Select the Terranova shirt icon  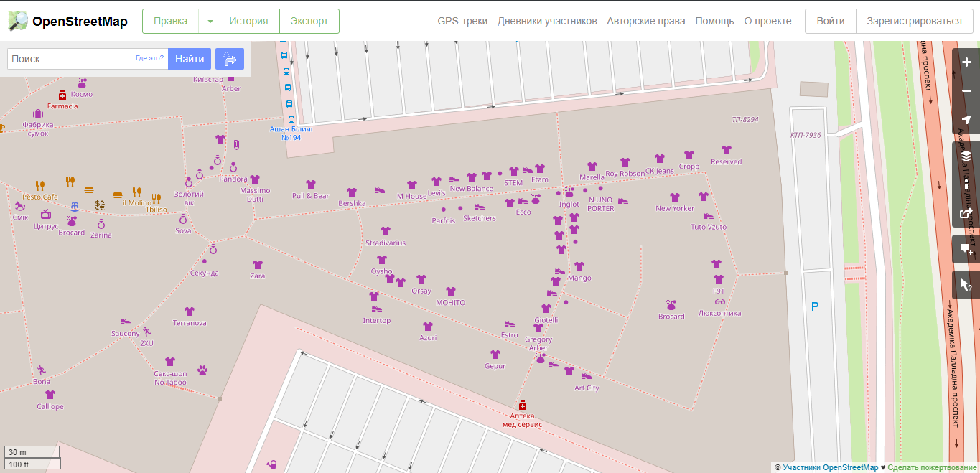pyautogui.click(x=190, y=312)
